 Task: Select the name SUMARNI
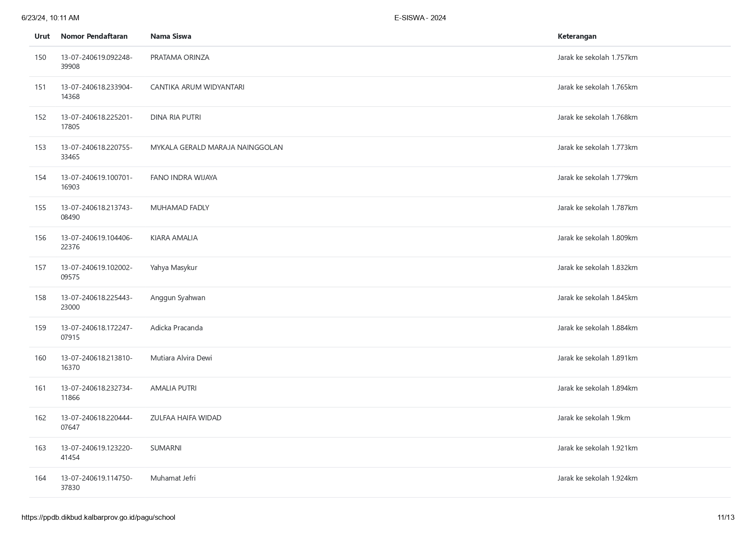point(166,448)
